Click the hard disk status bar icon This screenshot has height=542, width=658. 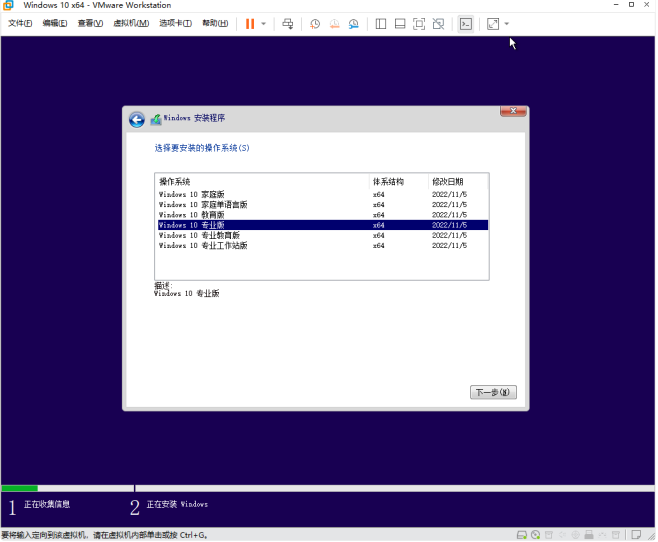[x=522, y=535]
